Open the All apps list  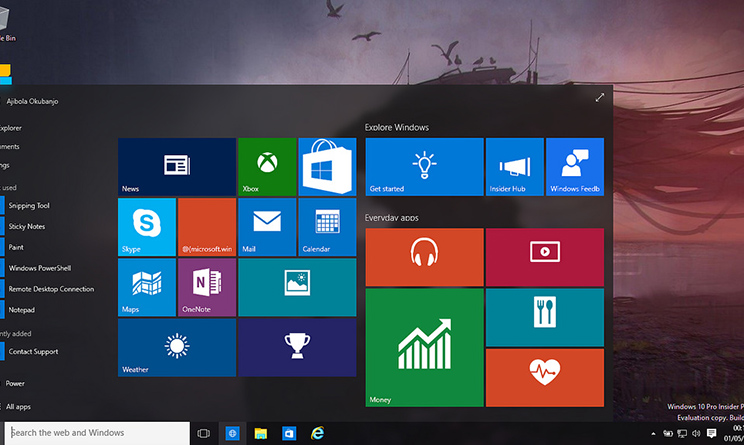tap(18, 407)
